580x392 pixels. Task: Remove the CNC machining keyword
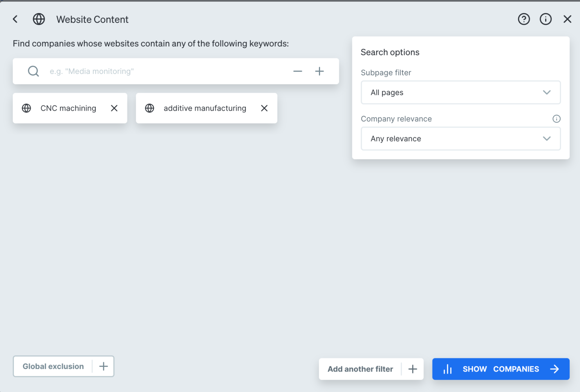[114, 108]
